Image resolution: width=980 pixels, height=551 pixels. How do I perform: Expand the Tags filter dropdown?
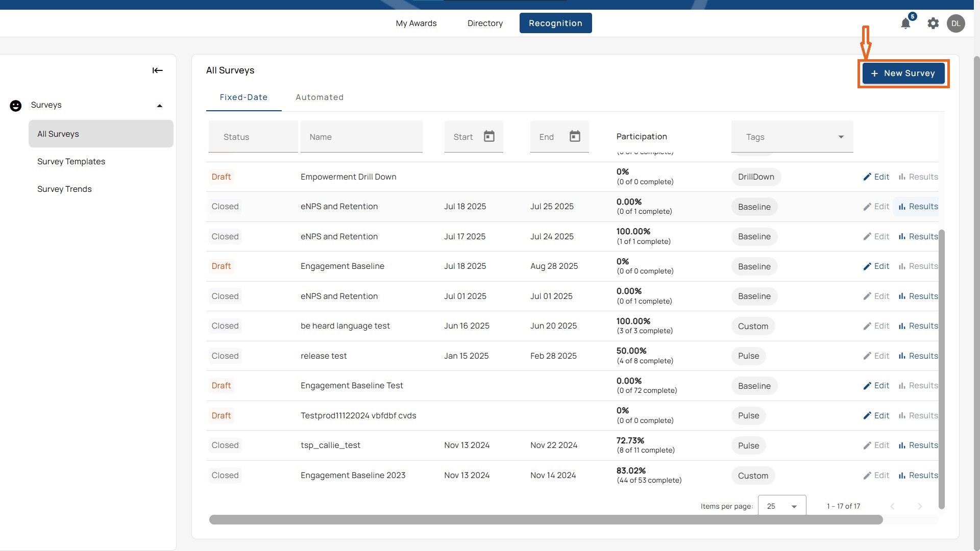pos(792,137)
